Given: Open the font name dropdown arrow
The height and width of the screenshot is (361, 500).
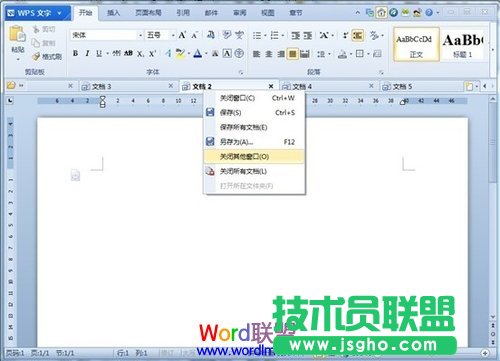Looking at the screenshot, I should [140, 35].
